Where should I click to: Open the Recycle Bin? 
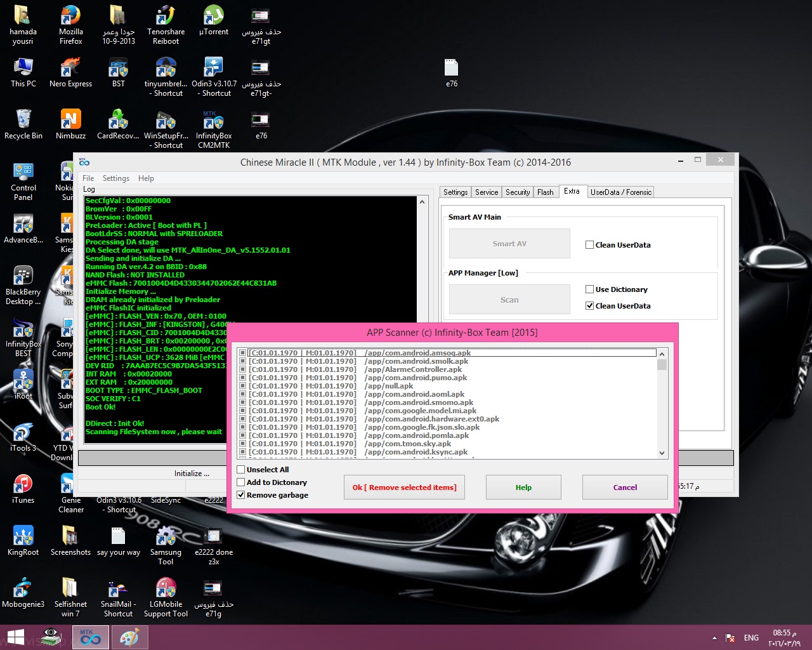[23, 124]
